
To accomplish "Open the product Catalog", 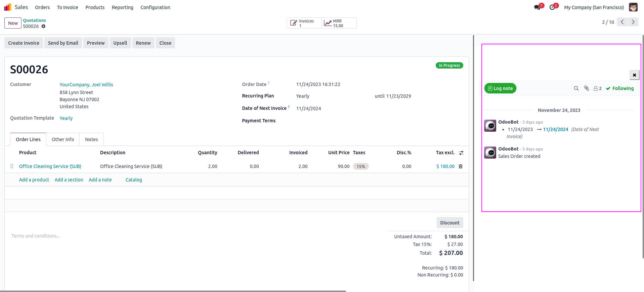I will pos(134,180).
